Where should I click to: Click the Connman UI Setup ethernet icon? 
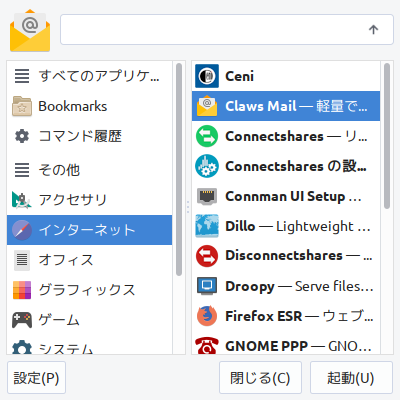click(207, 196)
